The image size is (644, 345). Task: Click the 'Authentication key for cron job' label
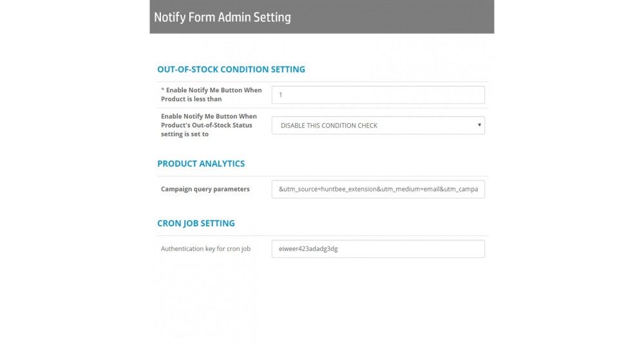[205, 249]
